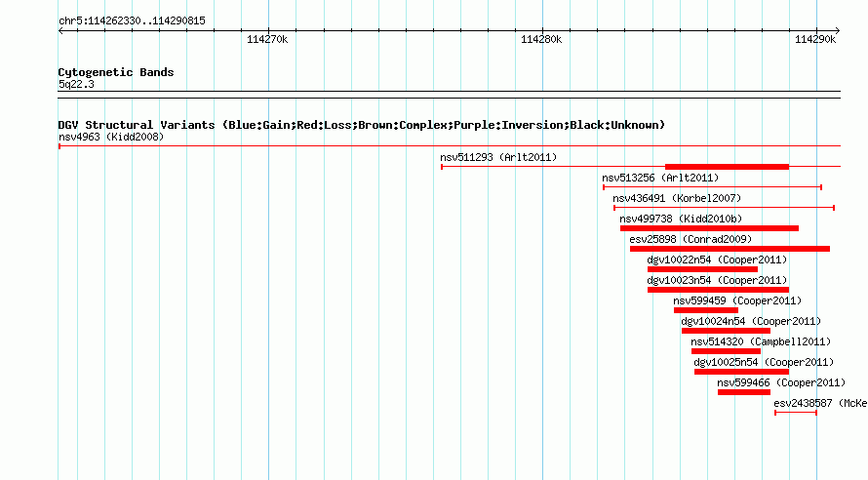
Task: Click dgv10023n54 (Cooper2011) label
Action: tap(717, 280)
